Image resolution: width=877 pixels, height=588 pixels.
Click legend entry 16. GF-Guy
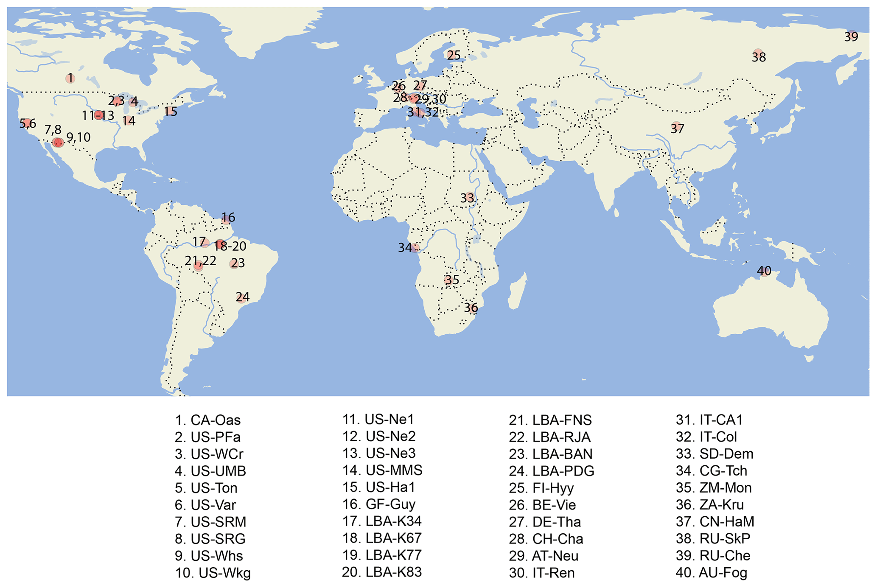pos(379,504)
